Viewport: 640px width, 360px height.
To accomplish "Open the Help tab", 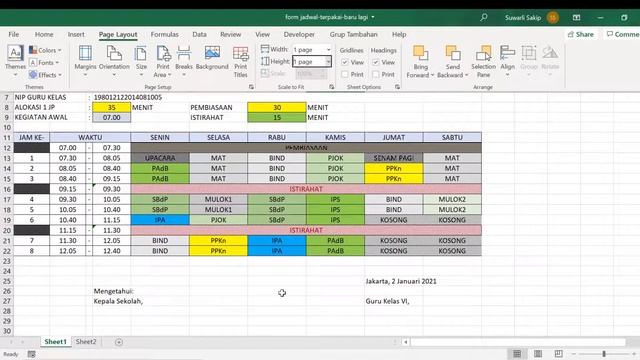I will (x=399, y=34).
